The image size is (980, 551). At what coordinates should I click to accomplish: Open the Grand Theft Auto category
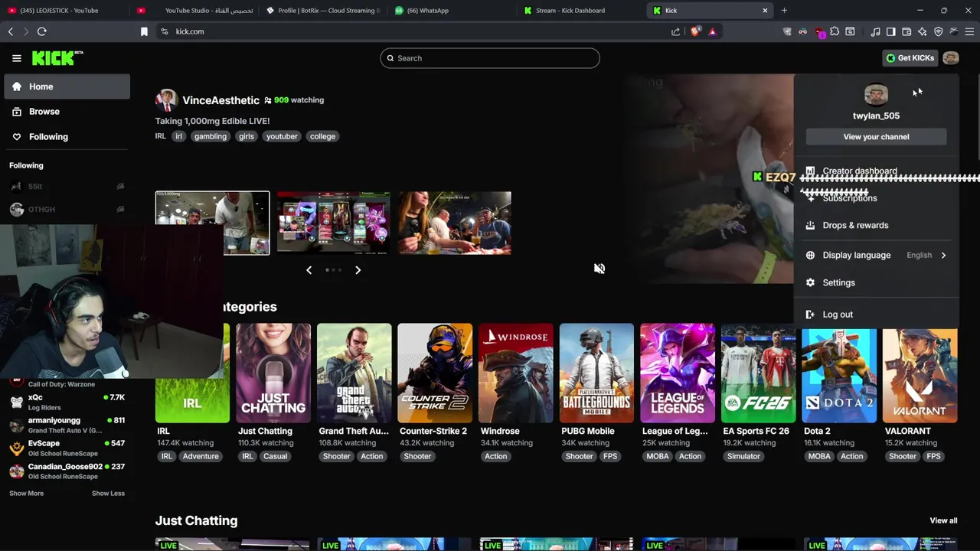tap(354, 373)
